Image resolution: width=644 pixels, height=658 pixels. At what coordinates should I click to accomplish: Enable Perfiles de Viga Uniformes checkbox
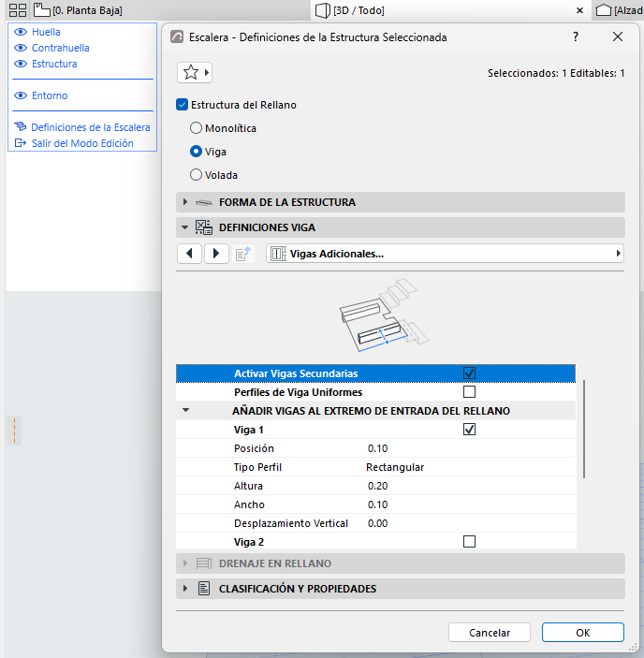469,392
